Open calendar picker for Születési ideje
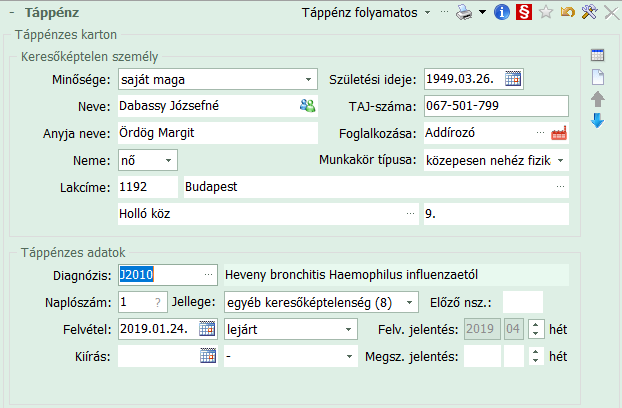This screenshot has width=622, height=408. coord(513,79)
